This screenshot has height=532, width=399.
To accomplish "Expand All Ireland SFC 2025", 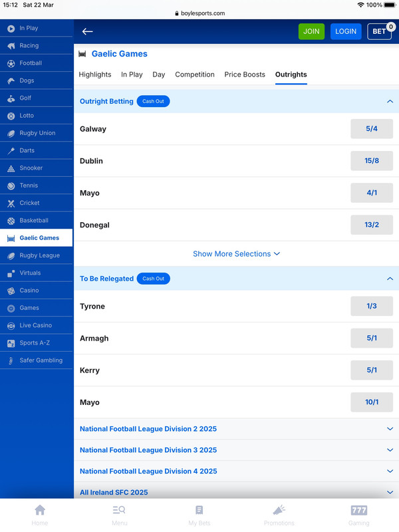I will tap(237, 492).
